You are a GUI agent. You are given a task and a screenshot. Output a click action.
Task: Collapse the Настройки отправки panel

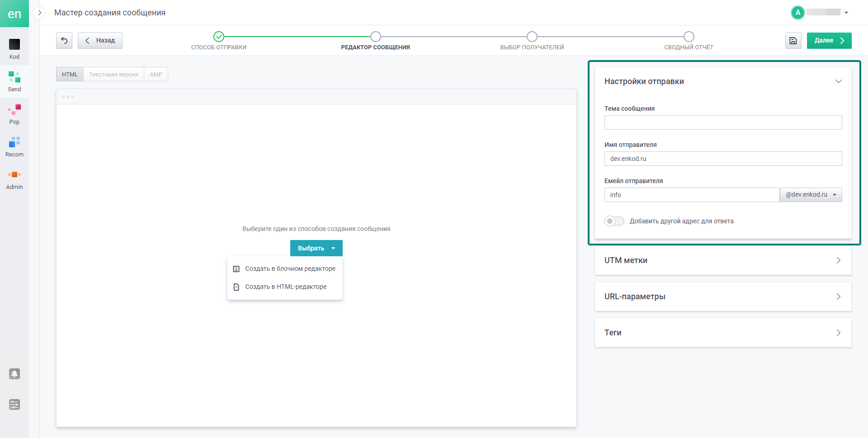[839, 81]
